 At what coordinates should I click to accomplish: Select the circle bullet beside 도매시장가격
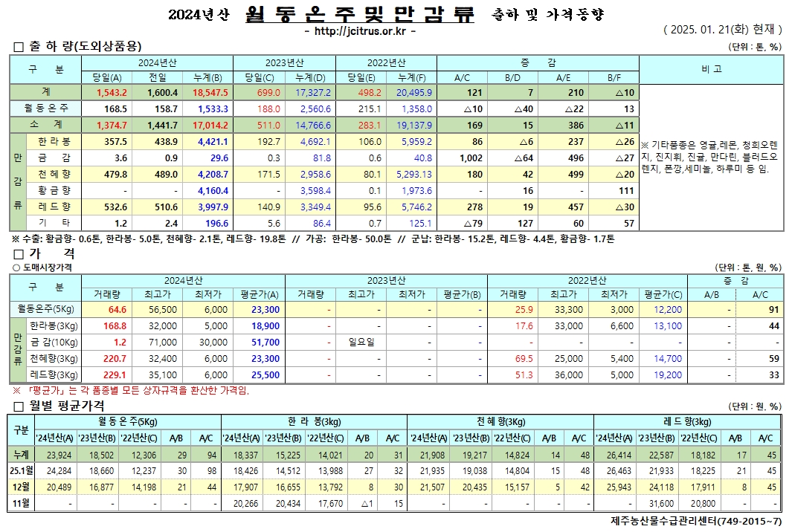pyautogui.click(x=16, y=267)
